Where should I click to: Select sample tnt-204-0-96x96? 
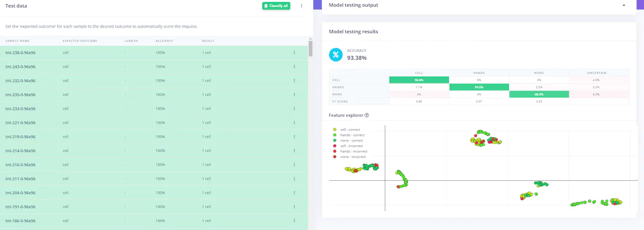pyautogui.click(x=20, y=193)
